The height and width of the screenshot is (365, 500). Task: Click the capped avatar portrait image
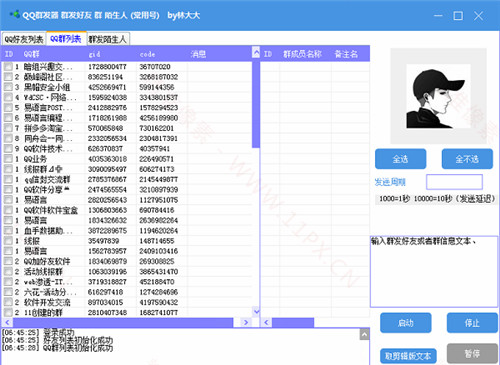(438, 96)
